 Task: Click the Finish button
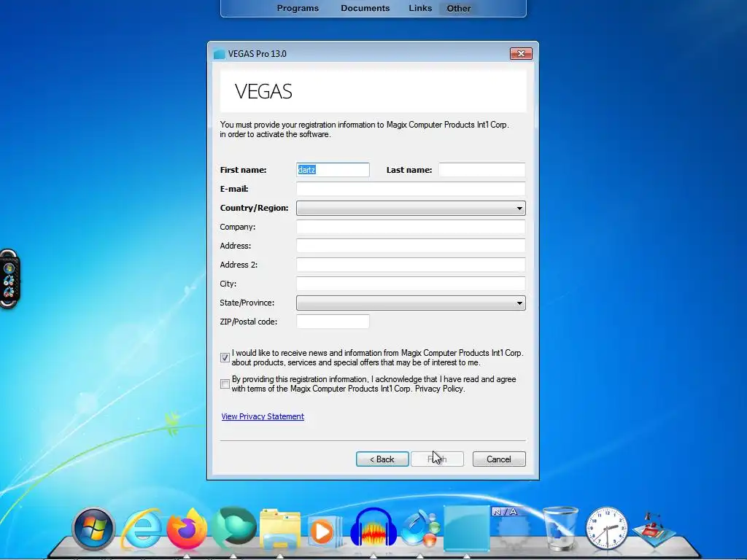(437, 459)
